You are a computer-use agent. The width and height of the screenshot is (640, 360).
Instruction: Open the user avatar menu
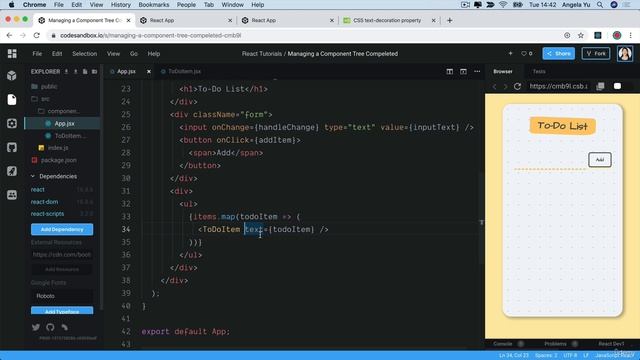tap(625, 53)
